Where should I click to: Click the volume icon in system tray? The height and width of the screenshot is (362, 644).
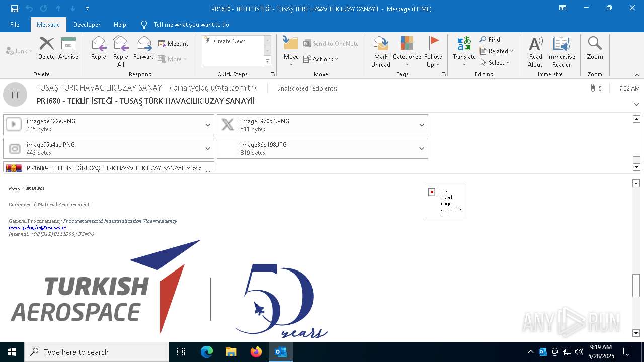tap(579, 352)
